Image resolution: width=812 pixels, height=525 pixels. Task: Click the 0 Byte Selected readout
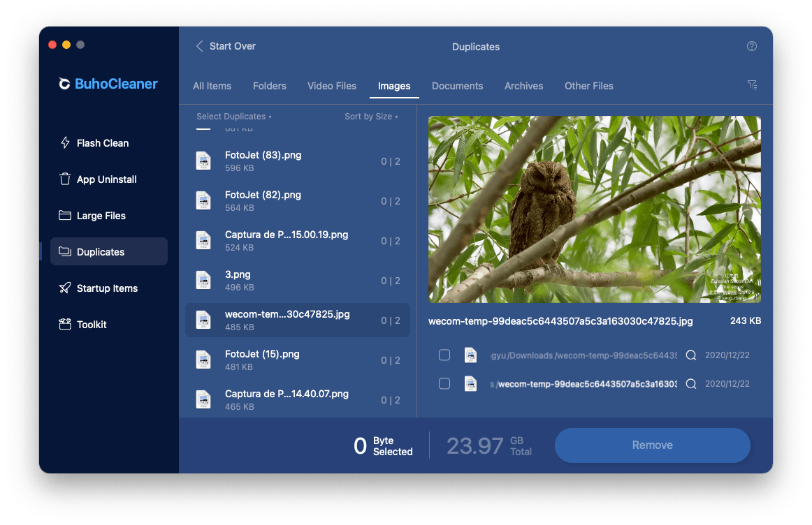tap(383, 445)
